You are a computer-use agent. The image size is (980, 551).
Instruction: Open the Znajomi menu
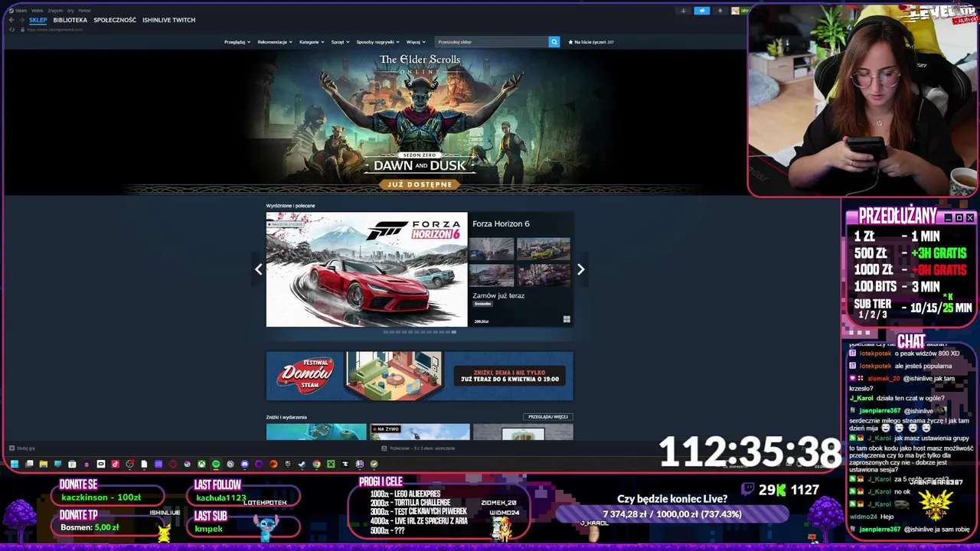(55, 11)
